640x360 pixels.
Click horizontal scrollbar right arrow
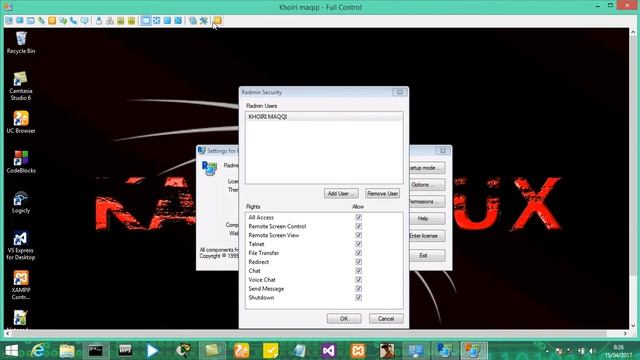(625, 333)
